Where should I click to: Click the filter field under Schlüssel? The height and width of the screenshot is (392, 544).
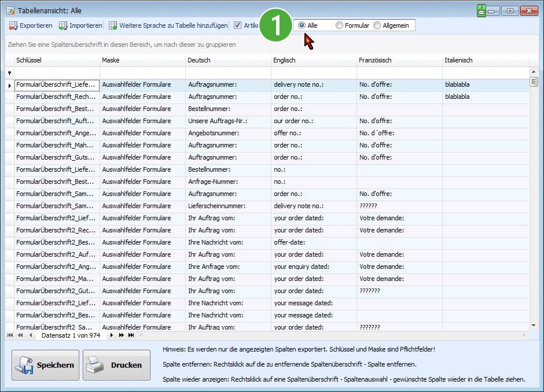tap(57, 73)
